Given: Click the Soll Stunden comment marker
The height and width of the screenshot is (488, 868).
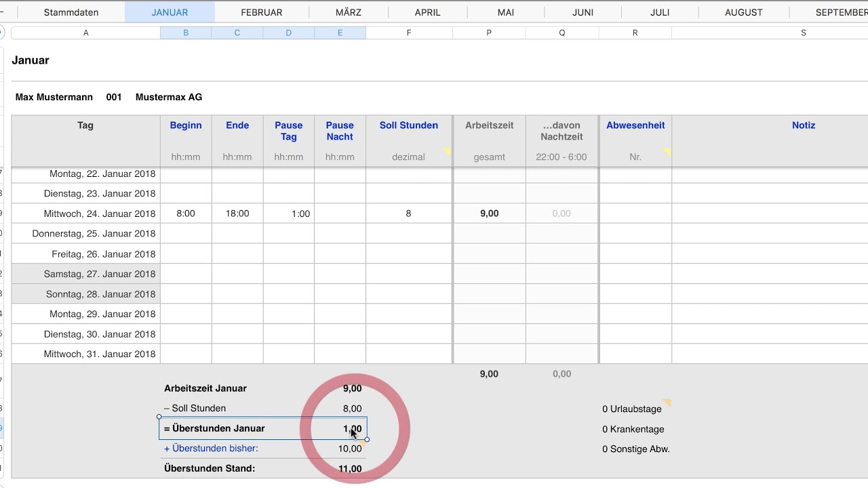Looking at the screenshot, I should coord(447,151).
